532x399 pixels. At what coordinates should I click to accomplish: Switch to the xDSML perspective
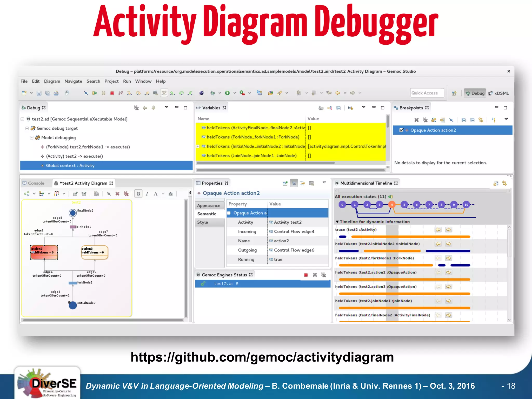pos(498,93)
